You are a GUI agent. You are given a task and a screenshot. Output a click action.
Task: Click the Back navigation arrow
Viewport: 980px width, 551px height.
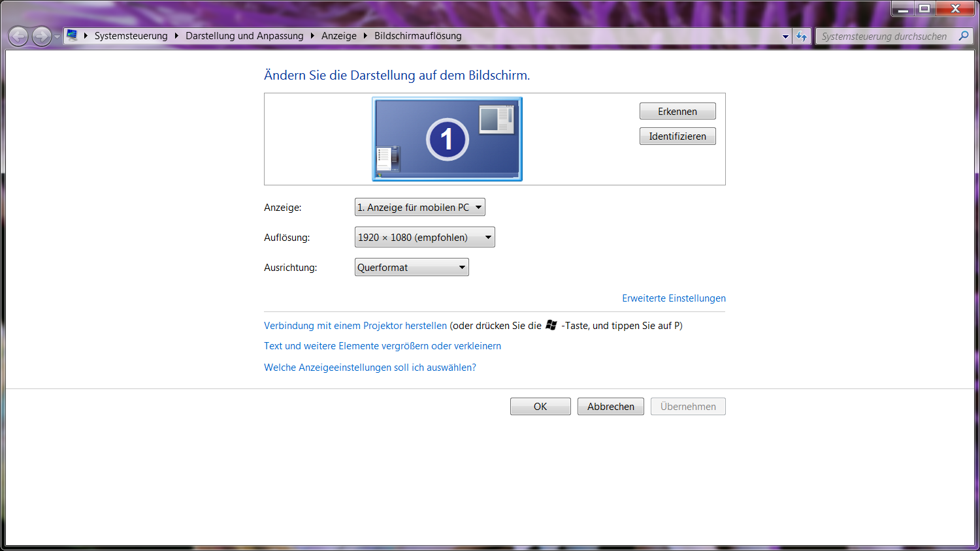tap(18, 36)
